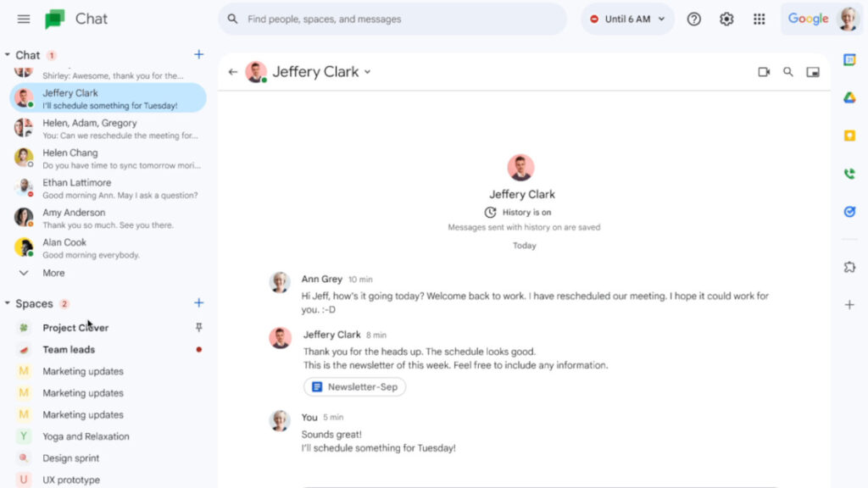Open Alan Cook conversation

click(x=108, y=248)
